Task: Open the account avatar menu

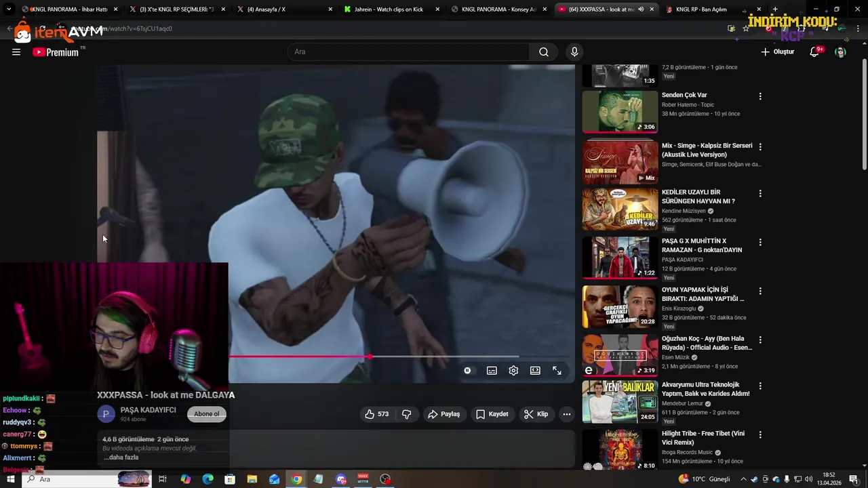Action: click(x=840, y=52)
